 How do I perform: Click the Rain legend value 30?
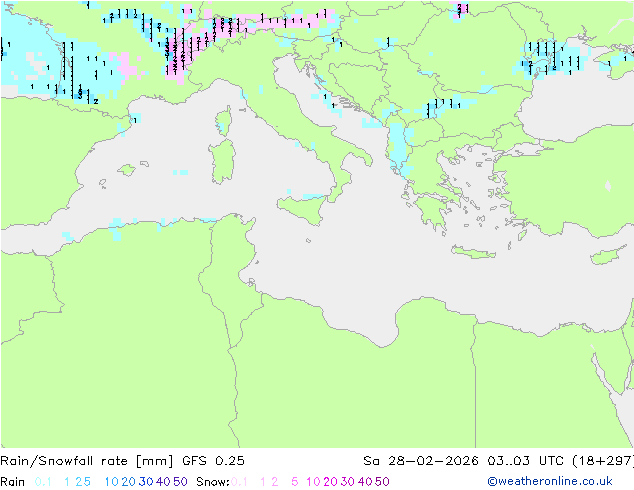coord(146,482)
